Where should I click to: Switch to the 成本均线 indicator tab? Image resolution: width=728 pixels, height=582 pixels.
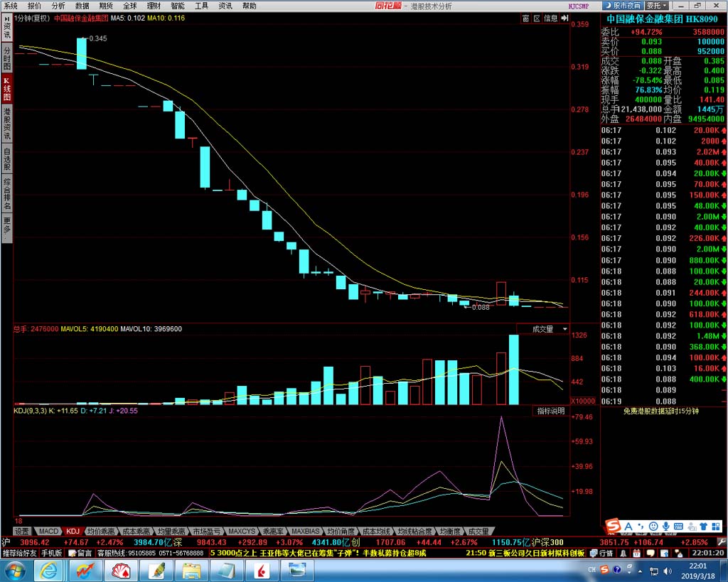[x=376, y=531]
